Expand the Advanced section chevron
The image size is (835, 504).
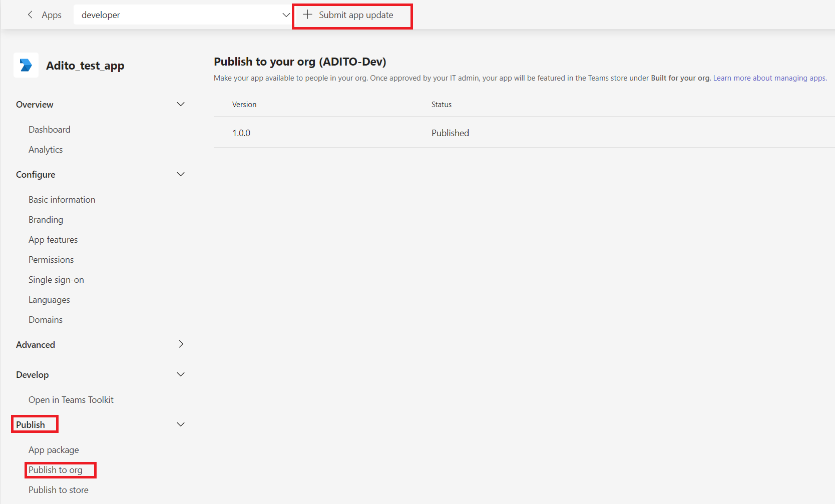pyautogui.click(x=181, y=344)
